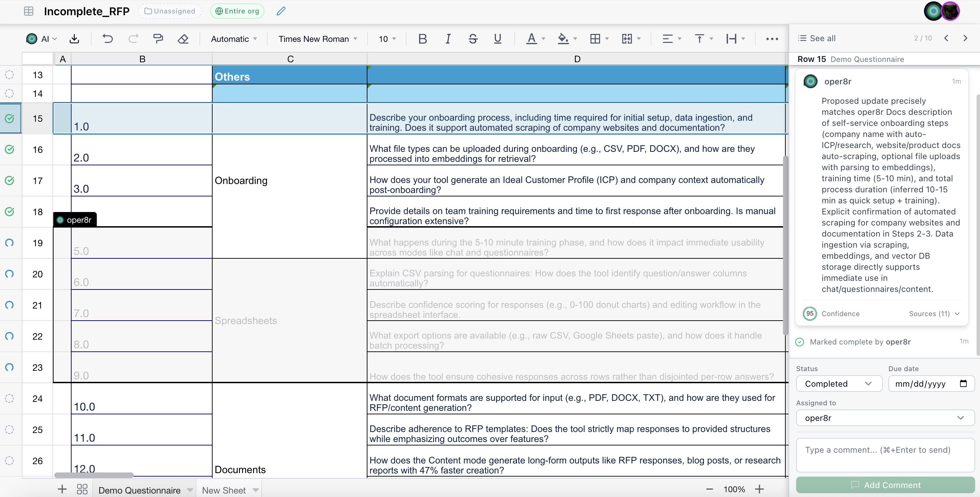Click the status circle on row 19
Screen dimensions: 980x497
(9, 243)
